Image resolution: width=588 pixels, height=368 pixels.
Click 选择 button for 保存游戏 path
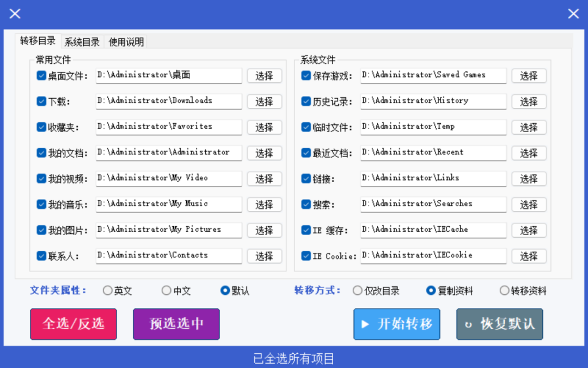[529, 75]
